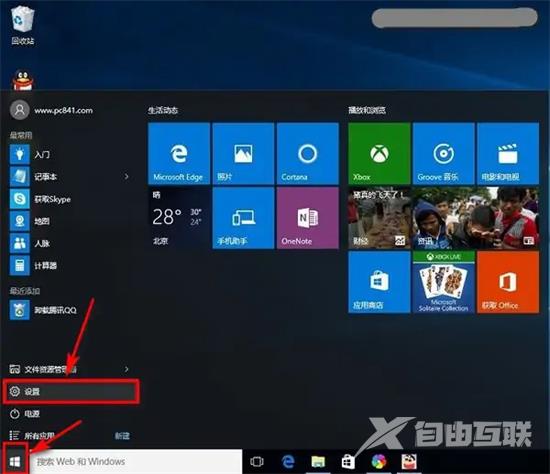Launch the Groove music tile
550x474 pixels.
tap(443, 154)
